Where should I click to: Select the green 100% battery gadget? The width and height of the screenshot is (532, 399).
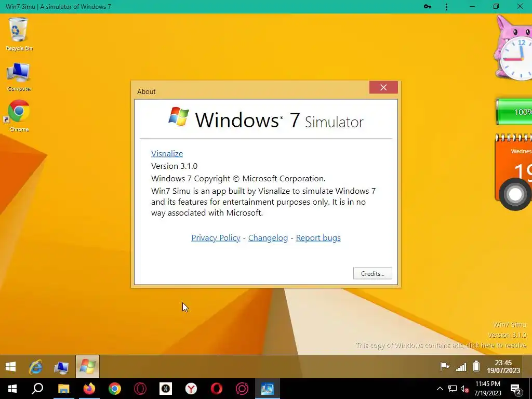click(514, 112)
